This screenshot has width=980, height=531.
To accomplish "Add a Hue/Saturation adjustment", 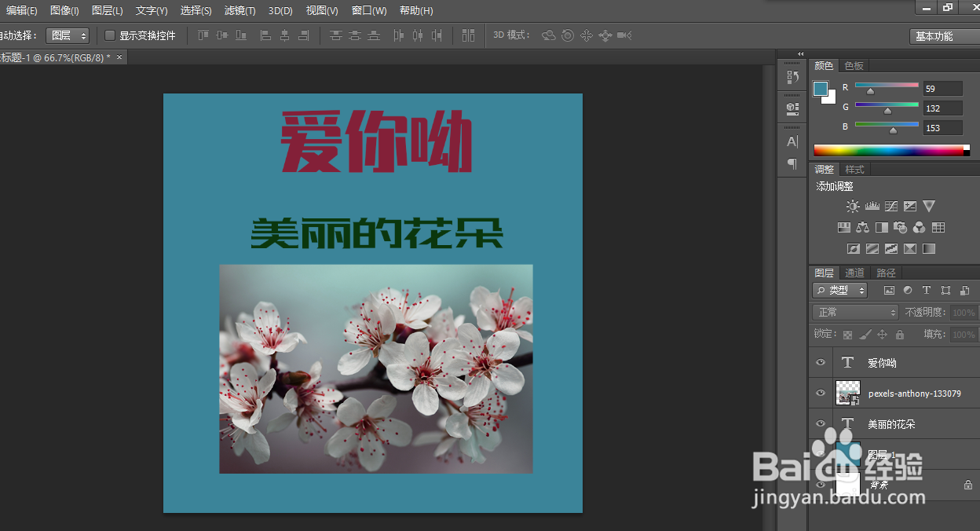I will click(844, 228).
